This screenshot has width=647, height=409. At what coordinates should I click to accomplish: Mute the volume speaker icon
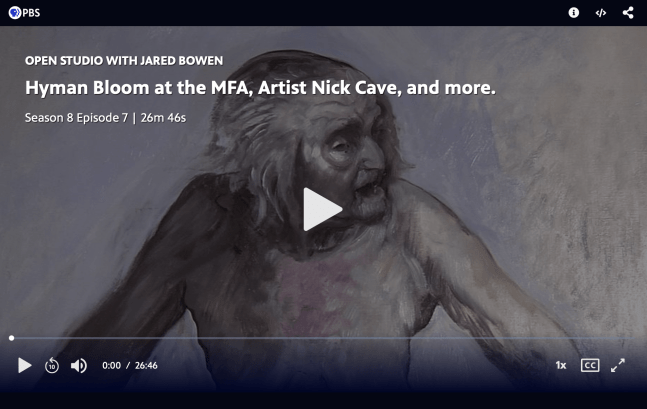point(79,365)
